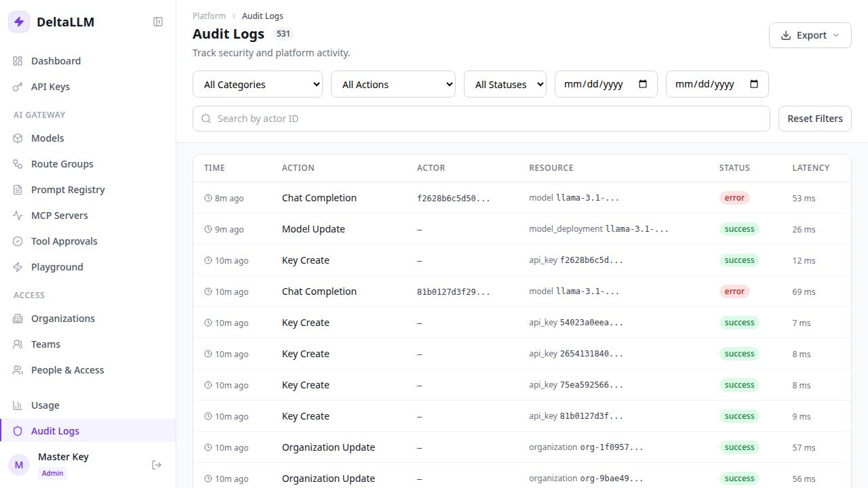Open Route Groups
Image resolution: width=868 pixels, height=488 pixels.
pyautogui.click(x=88, y=164)
